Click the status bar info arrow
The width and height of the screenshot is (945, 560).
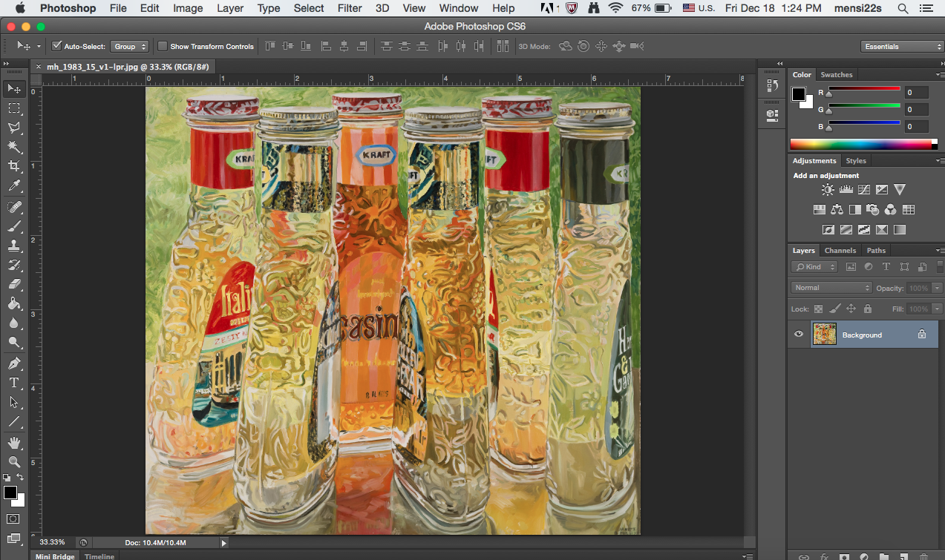[x=223, y=543]
